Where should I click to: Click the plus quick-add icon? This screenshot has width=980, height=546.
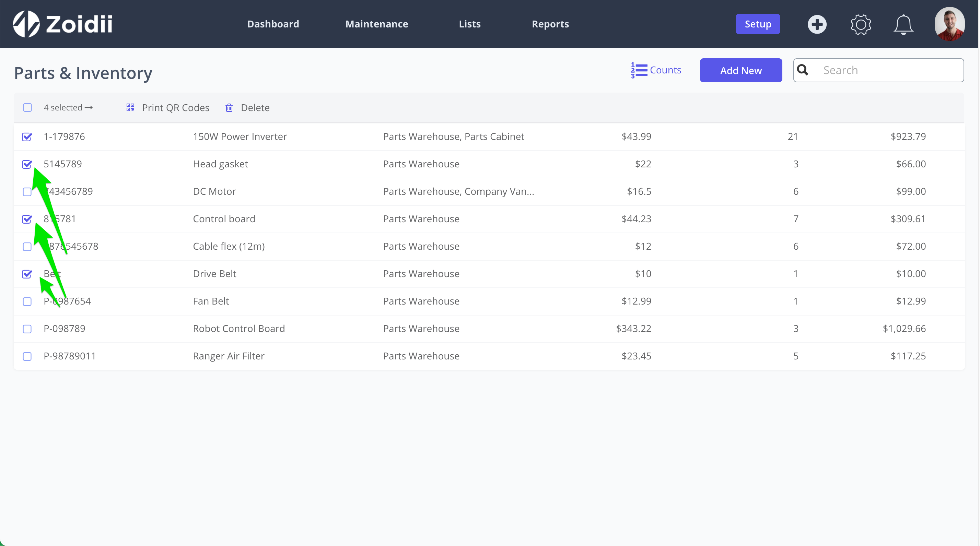coord(817,24)
